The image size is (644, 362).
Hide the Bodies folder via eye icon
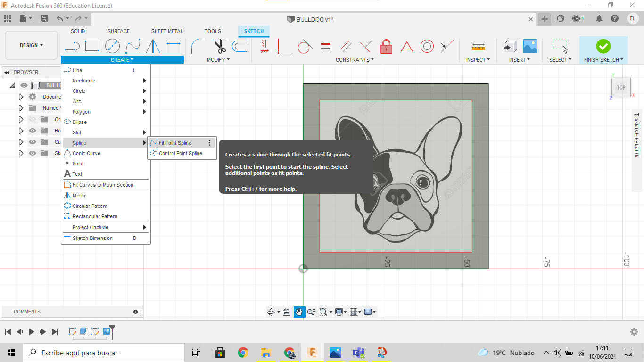pyautogui.click(x=33, y=131)
